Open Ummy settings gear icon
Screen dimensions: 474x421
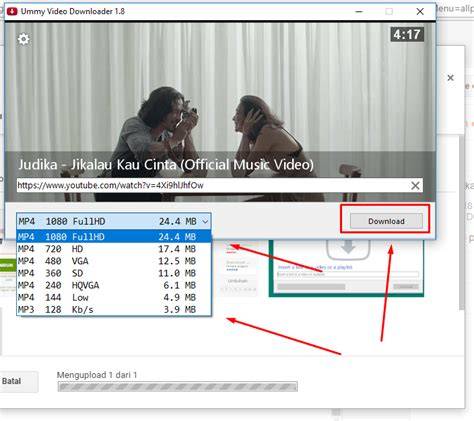point(23,39)
